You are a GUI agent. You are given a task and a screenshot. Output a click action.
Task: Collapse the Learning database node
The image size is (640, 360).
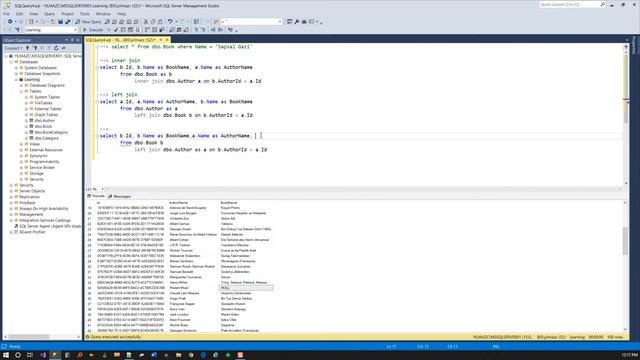click(x=16, y=80)
